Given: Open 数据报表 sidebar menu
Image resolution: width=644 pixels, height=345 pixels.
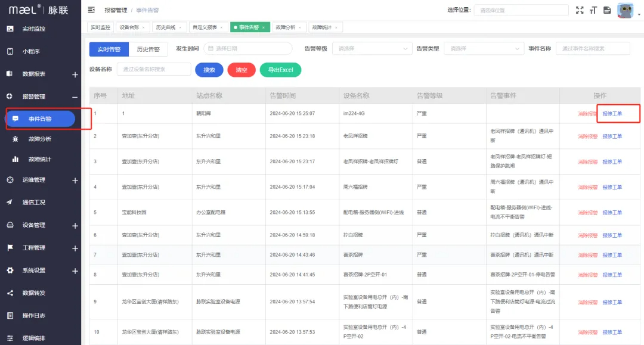Looking at the screenshot, I should click(33, 74).
